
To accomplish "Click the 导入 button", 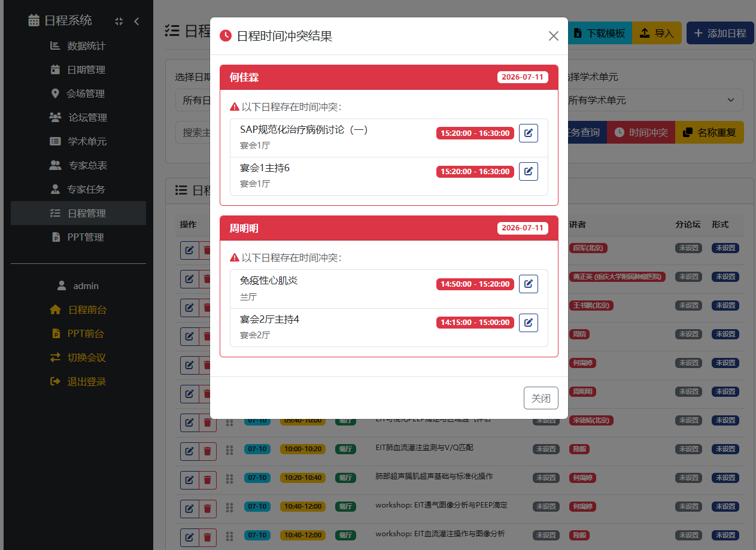I will tap(657, 33).
